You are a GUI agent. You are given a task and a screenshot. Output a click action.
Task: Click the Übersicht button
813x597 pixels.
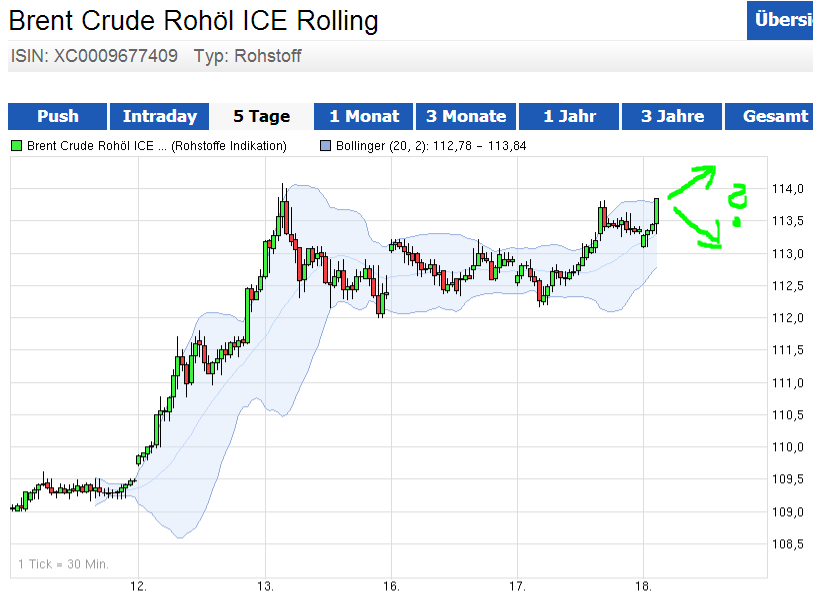click(781, 20)
